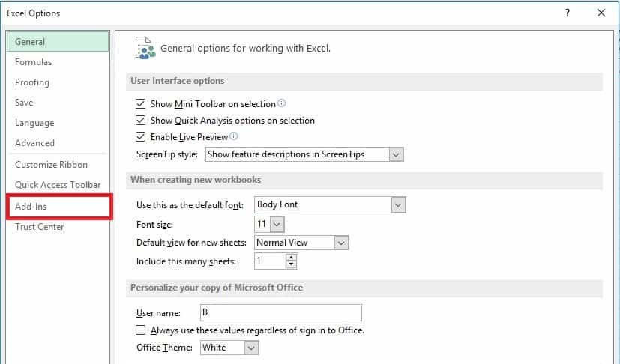Expand the default font Body Font dropdown
The width and height of the screenshot is (620, 364).
click(x=399, y=204)
